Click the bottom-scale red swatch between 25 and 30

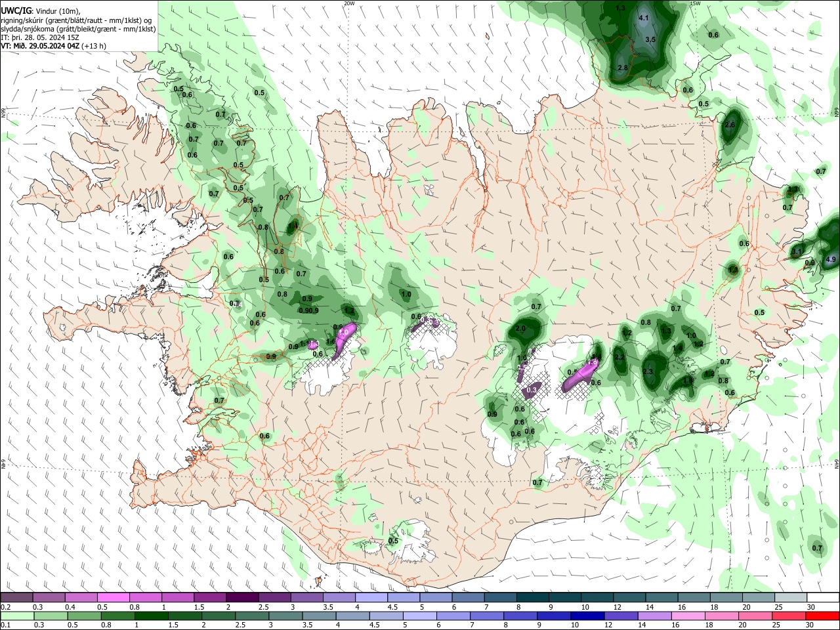click(x=789, y=616)
